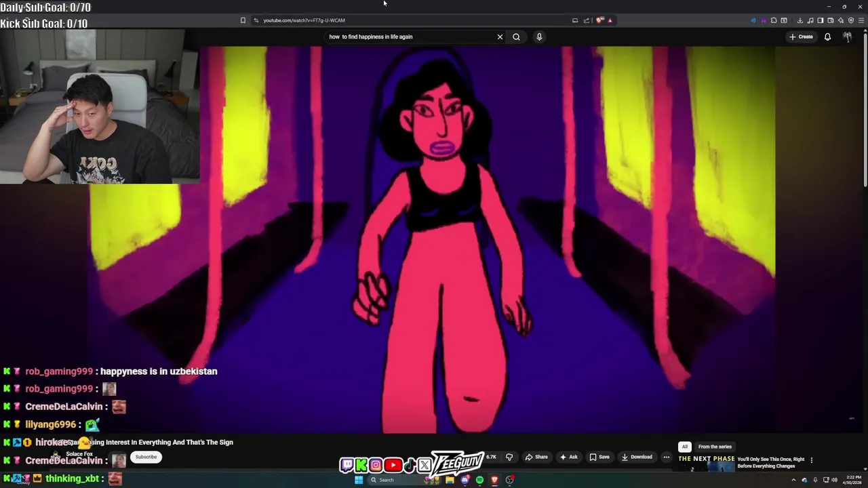The image size is (868, 488).
Task: Open 'You'll Only See This Once' video title
Action: pyautogui.click(x=771, y=462)
